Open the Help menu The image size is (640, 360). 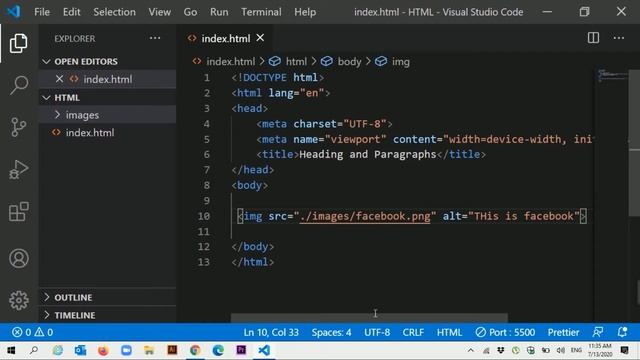click(x=305, y=12)
